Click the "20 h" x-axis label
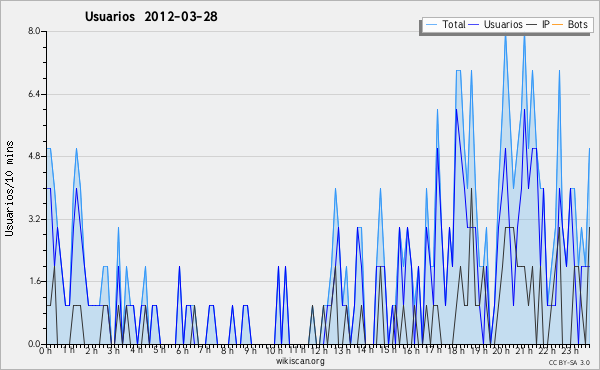This screenshot has width=600, height=370. (x=501, y=351)
